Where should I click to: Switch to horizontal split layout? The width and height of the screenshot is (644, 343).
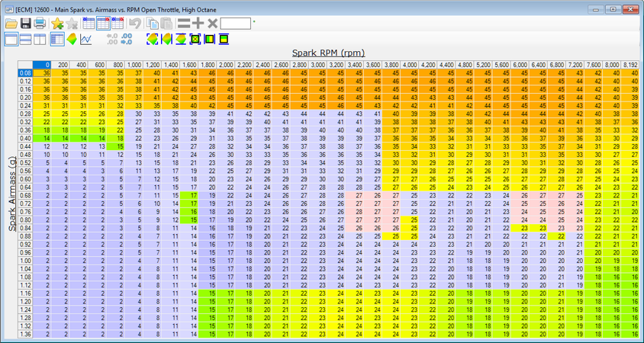click(x=25, y=39)
